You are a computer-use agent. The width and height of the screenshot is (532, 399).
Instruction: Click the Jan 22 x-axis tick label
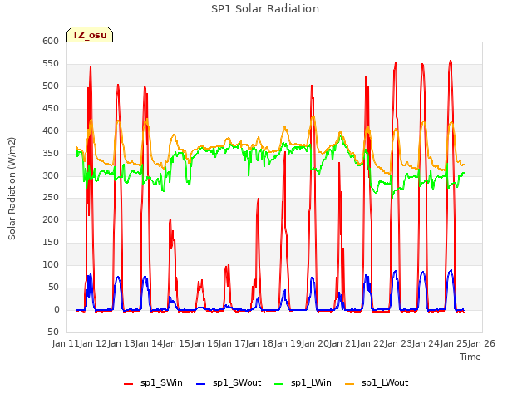pyautogui.click(x=371, y=343)
